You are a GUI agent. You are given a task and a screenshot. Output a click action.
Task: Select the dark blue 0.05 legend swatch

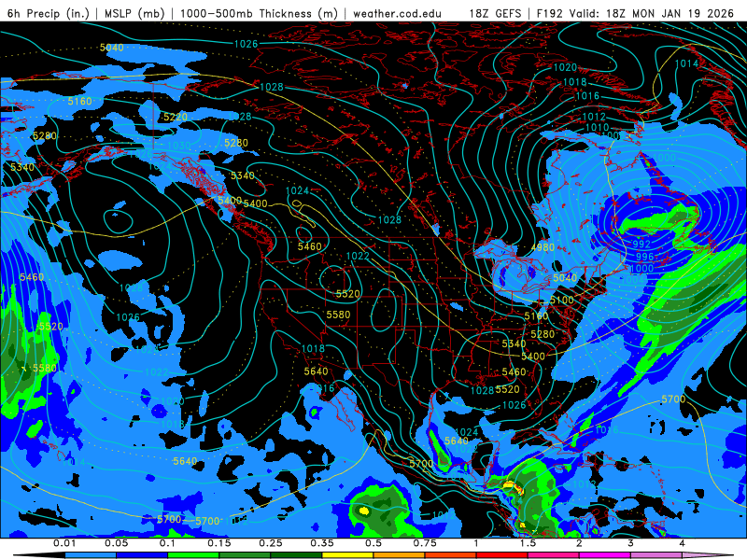click(x=142, y=555)
